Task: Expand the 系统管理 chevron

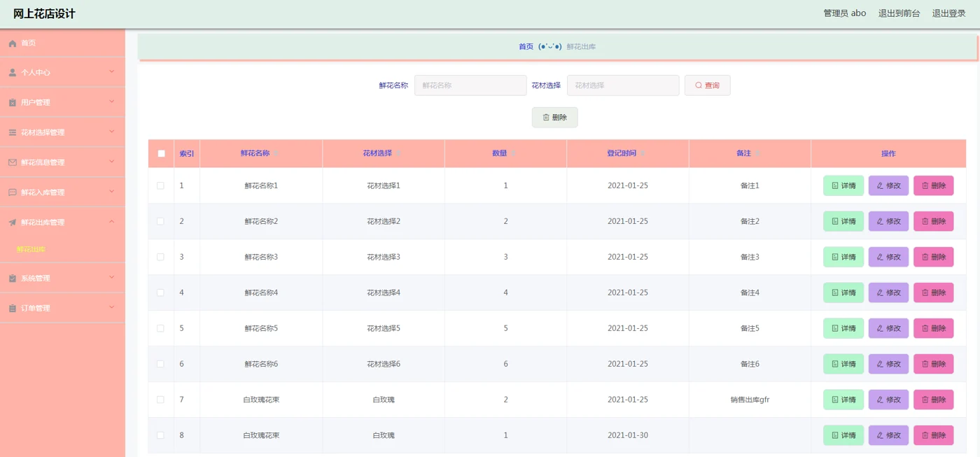Action: click(x=111, y=278)
